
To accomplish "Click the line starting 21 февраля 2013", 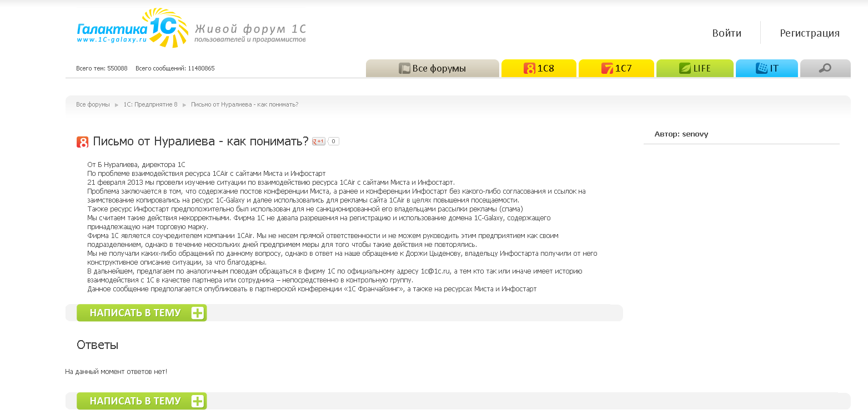I will coord(271,183).
